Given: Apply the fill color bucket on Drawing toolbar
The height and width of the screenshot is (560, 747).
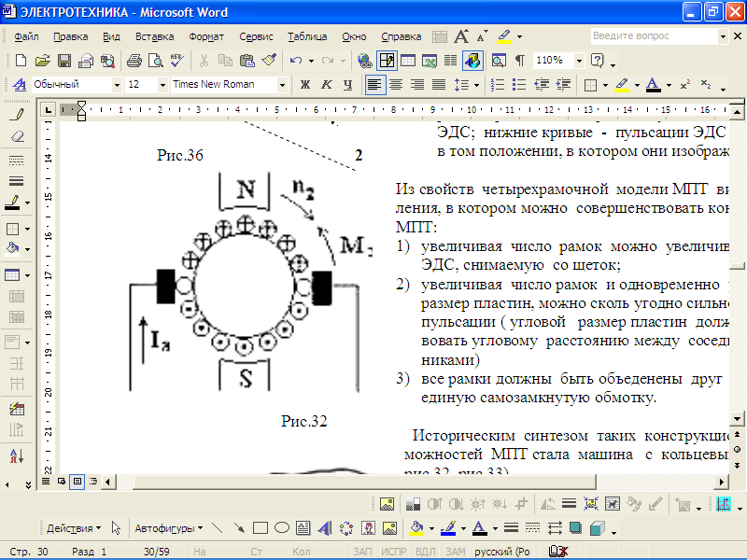Looking at the screenshot, I should (x=416, y=528).
